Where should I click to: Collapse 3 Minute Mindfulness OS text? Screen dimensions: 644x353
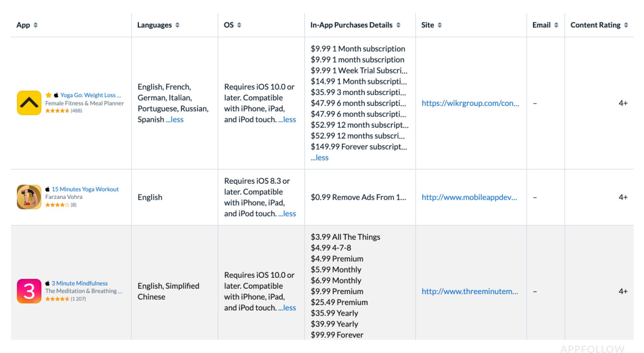click(x=287, y=308)
